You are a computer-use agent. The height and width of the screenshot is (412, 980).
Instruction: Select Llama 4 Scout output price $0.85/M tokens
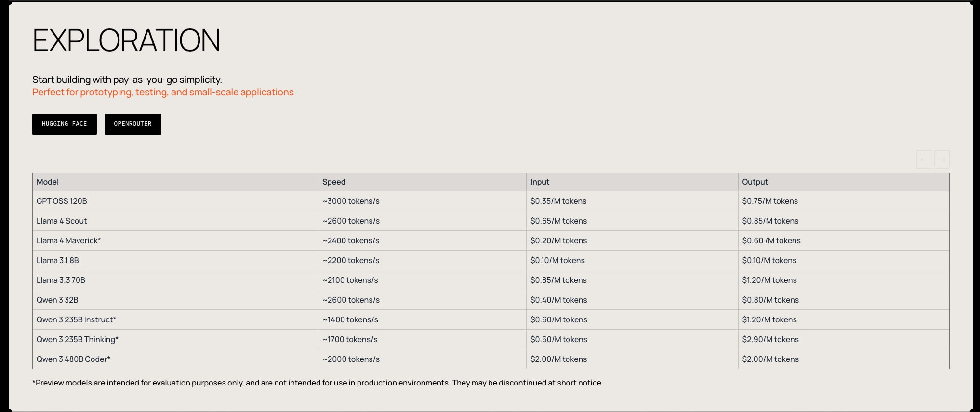[770, 221]
